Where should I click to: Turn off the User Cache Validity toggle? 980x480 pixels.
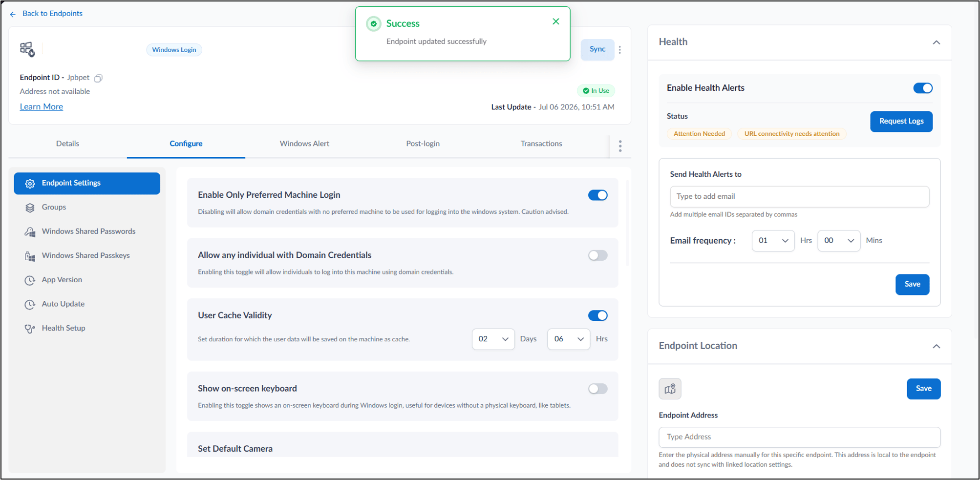pyautogui.click(x=597, y=315)
